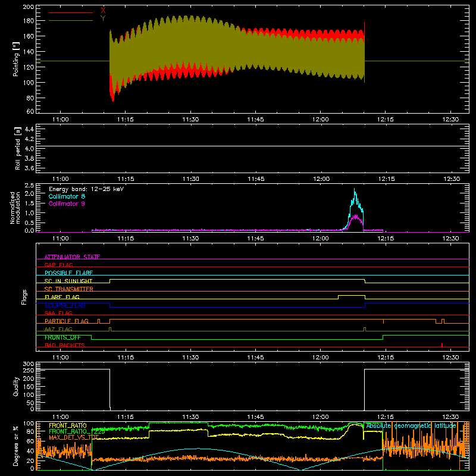This screenshot has height=476, width=476.
Task: Click the Pointing axis title
Action: 16,59
